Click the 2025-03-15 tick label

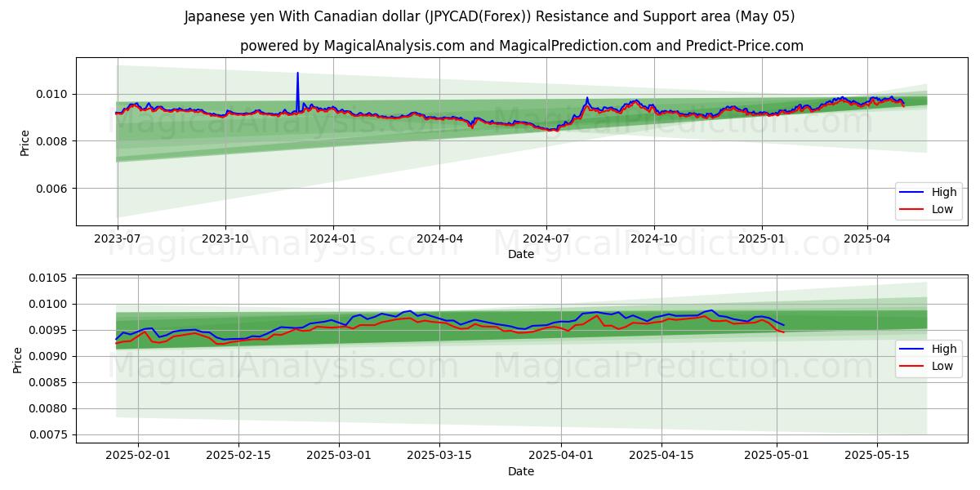coord(439,456)
